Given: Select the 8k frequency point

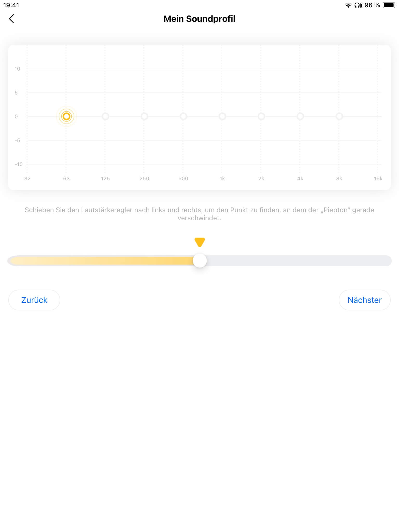Looking at the screenshot, I should tap(339, 116).
